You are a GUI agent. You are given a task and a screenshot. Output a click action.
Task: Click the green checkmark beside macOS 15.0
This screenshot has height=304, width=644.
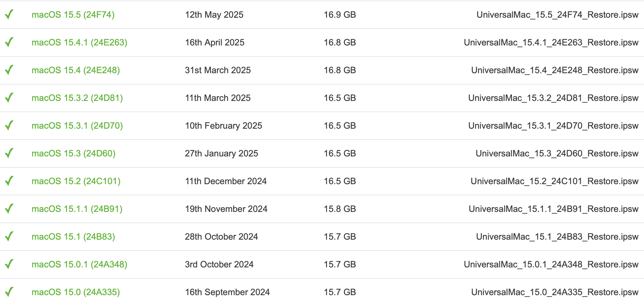tap(9, 292)
